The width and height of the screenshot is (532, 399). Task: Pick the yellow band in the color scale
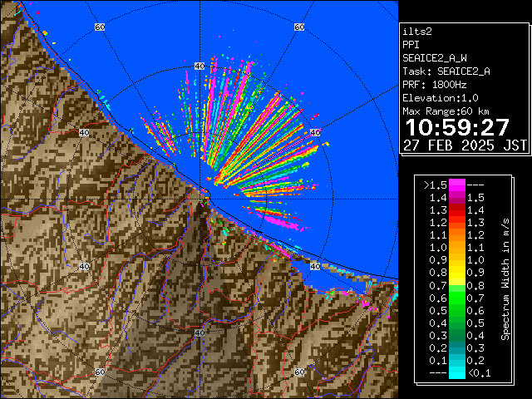(x=457, y=273)
